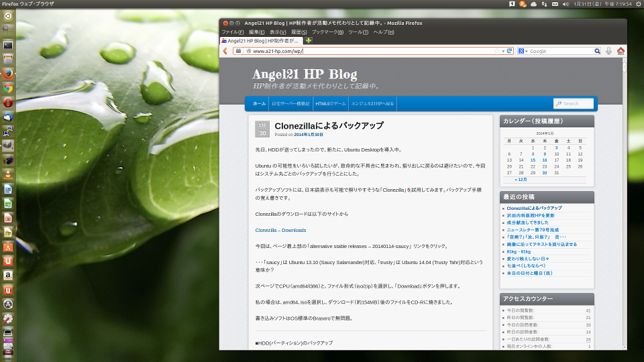Click the page vertical scrollbar

(625, 204)
